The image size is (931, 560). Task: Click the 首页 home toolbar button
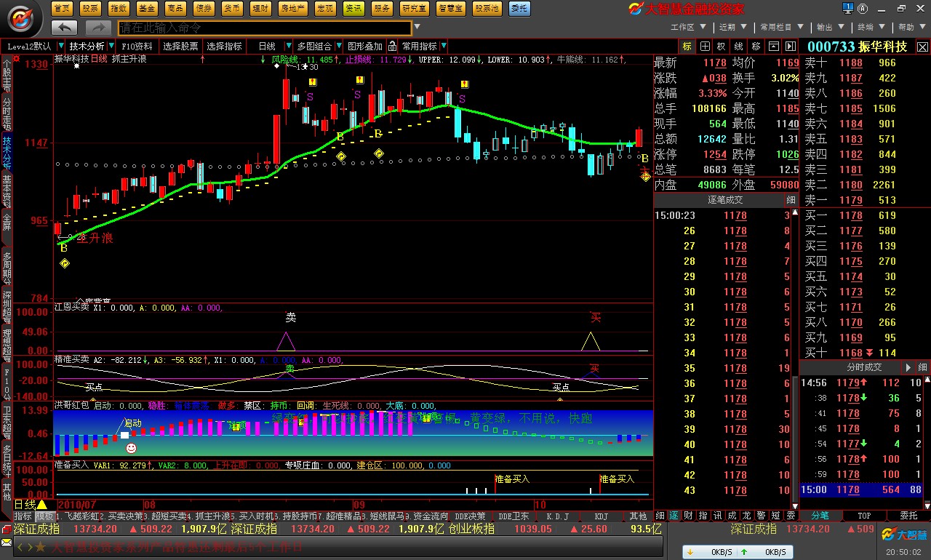63,8
